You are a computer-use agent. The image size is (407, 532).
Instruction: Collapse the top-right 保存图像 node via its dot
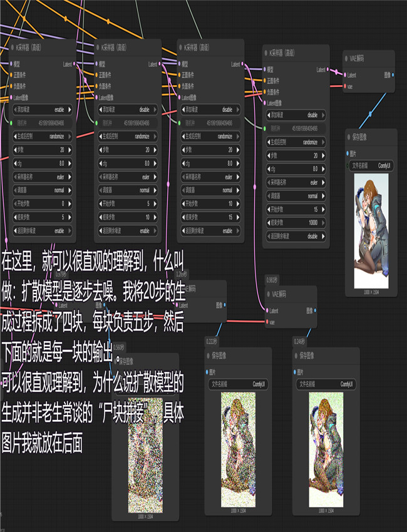(x=349, y=137)
